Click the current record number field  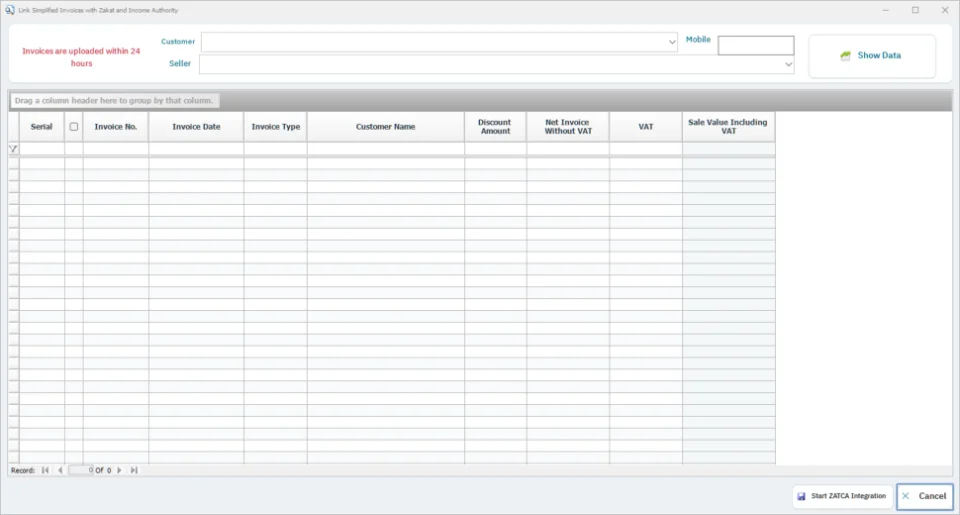tap(81, 470)
